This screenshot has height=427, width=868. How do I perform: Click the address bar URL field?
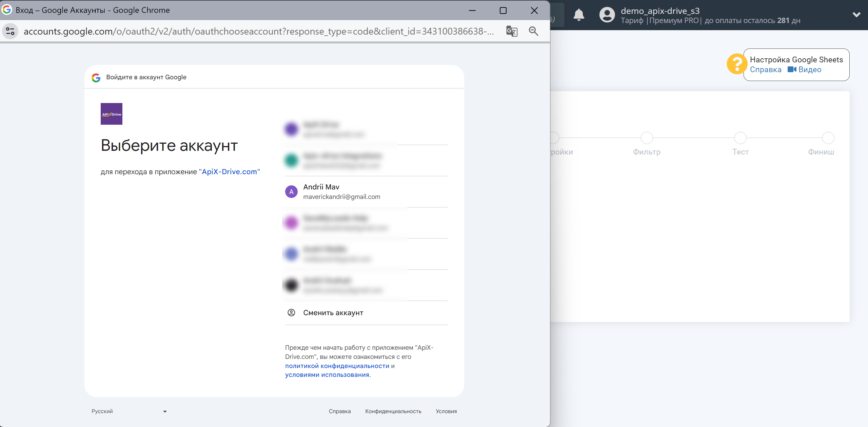(259, 31)
